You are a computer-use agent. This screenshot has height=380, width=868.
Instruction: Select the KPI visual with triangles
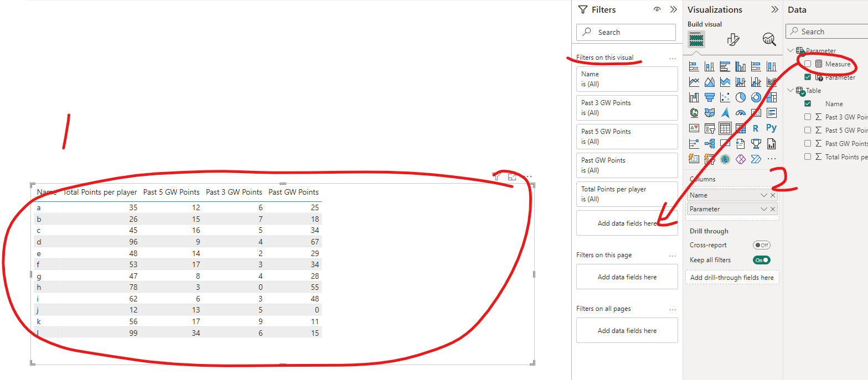point(694,128)
